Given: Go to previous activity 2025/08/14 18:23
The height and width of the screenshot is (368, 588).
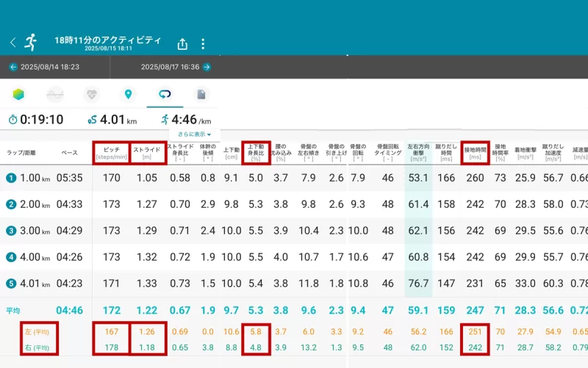Looking at the screenshot, I should click(44, 67).
